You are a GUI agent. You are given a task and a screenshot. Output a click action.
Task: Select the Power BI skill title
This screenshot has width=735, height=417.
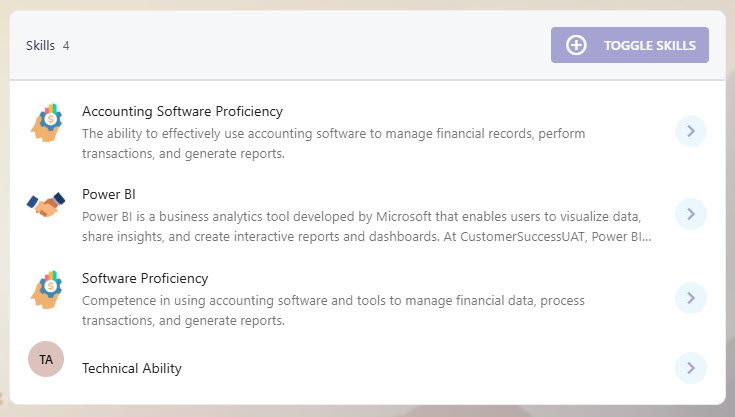(109, 194)
